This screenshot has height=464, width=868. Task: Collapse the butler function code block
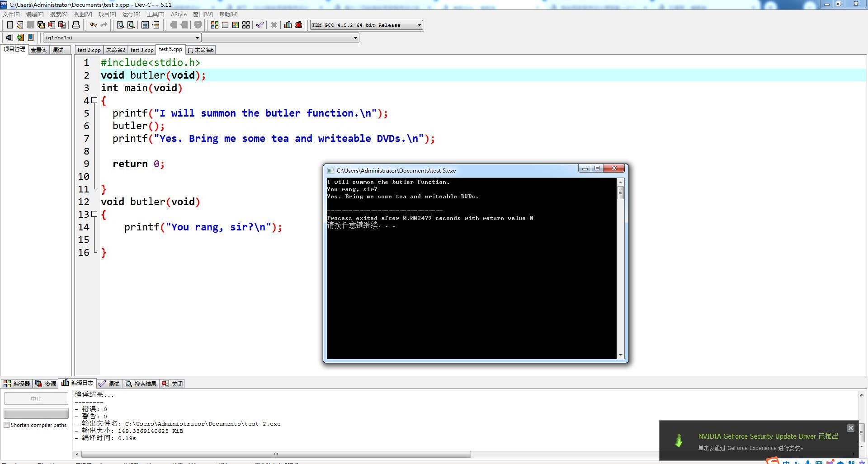[94, 214]
